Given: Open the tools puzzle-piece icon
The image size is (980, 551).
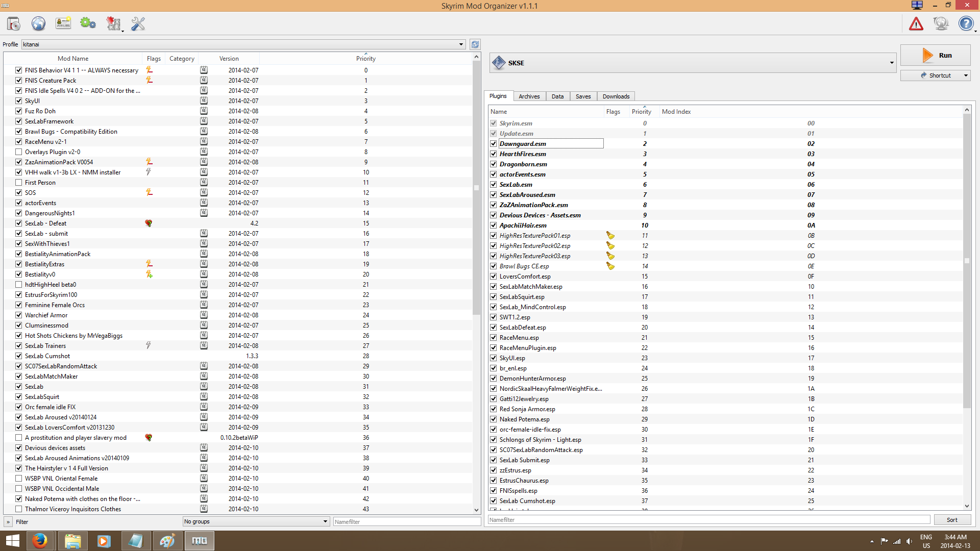Looking at the screenshot, I should [113, 23].
